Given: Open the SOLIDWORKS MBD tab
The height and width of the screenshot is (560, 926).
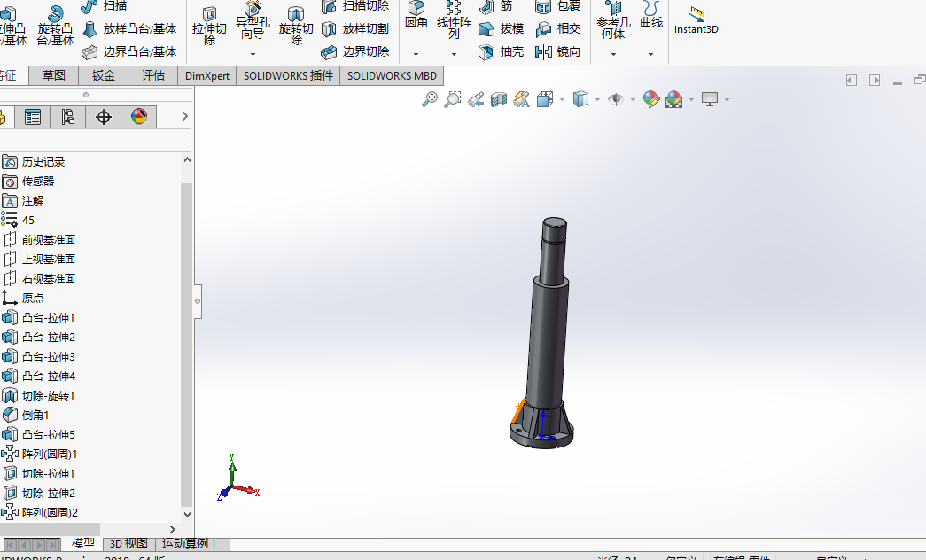Looking at the screenshot, I should coord(392,75).
